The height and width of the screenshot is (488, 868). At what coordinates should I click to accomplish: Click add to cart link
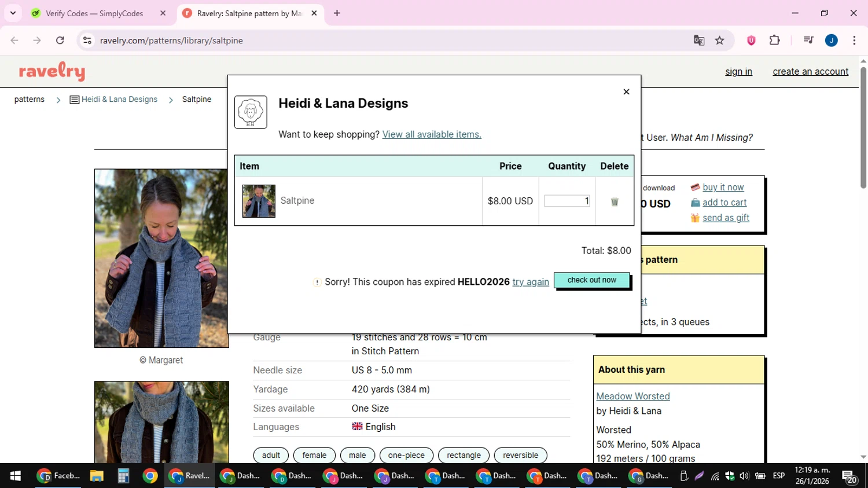[x=724, y=203]
